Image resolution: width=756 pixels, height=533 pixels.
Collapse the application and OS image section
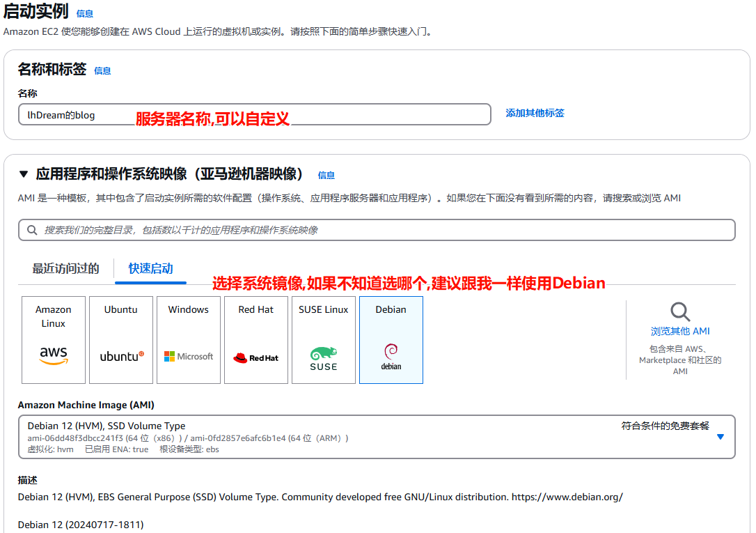(24, 174)
